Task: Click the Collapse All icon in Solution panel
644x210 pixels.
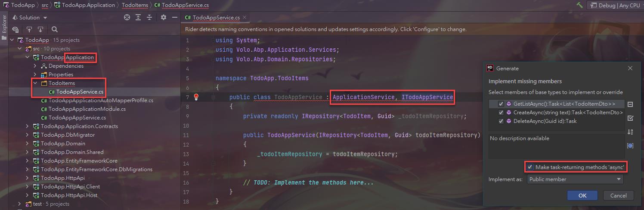Action: pyautogui.click(x=149, y=18)
